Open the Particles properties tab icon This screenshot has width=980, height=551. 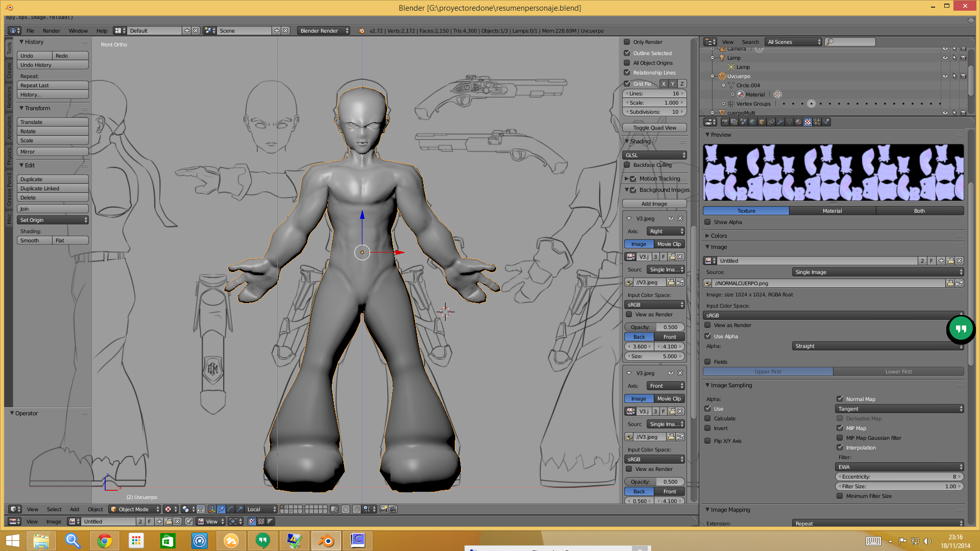click(817, 122)
